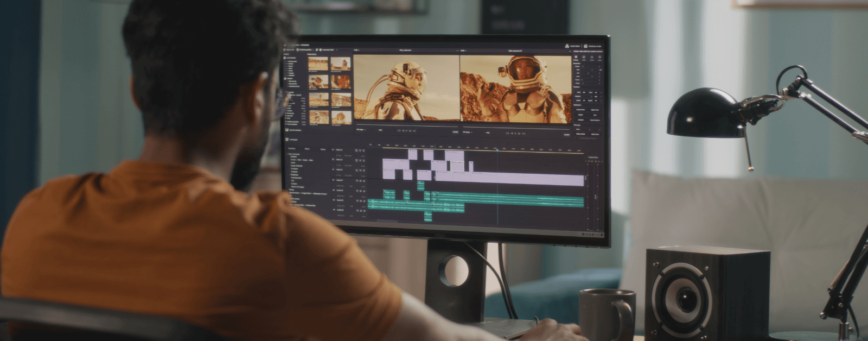Viewport: 868px width, 341px height.
Task: Step forward one frame in left preview
Action: pyautogui.click(x=410, y=131)
